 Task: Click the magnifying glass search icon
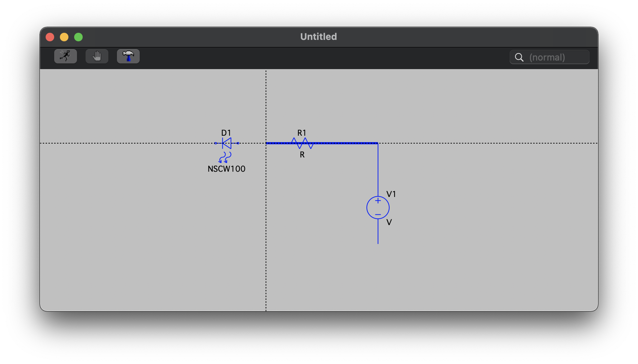[519, 57]
